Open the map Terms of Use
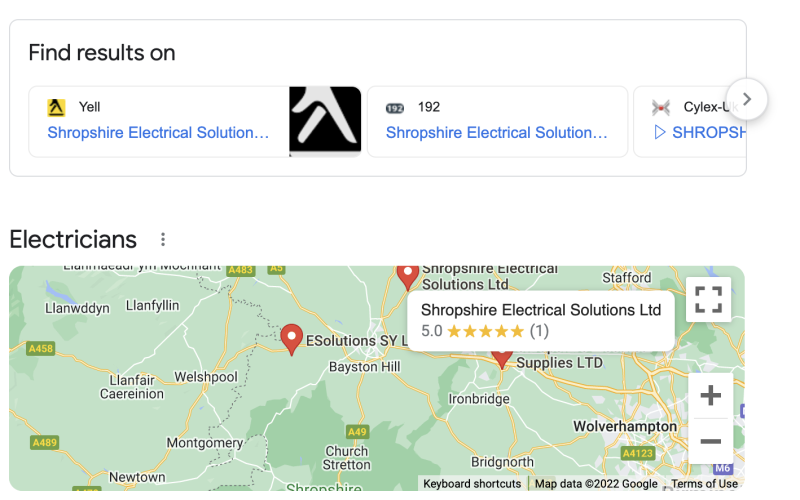The width and height of the screenshot is (800, 500). pos(704,484)
